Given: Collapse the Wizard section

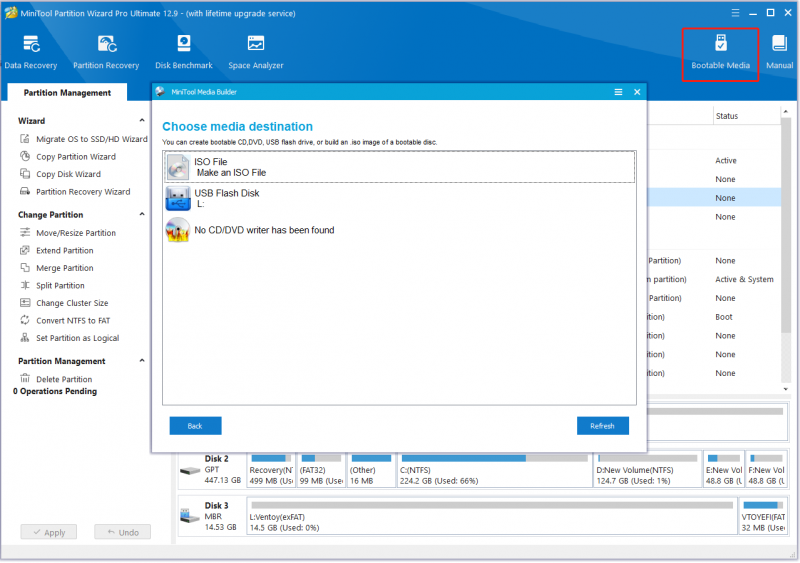Looking at the screenshot, I should tap(142, 121).
